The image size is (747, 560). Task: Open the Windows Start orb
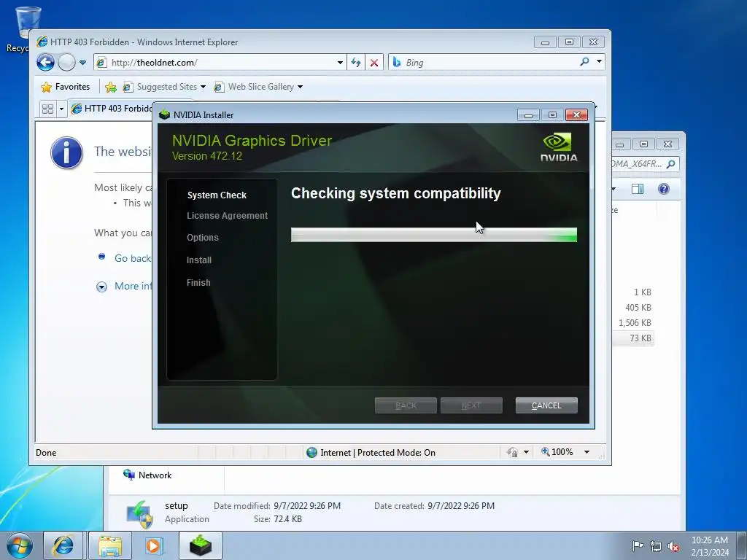(20, 545)
